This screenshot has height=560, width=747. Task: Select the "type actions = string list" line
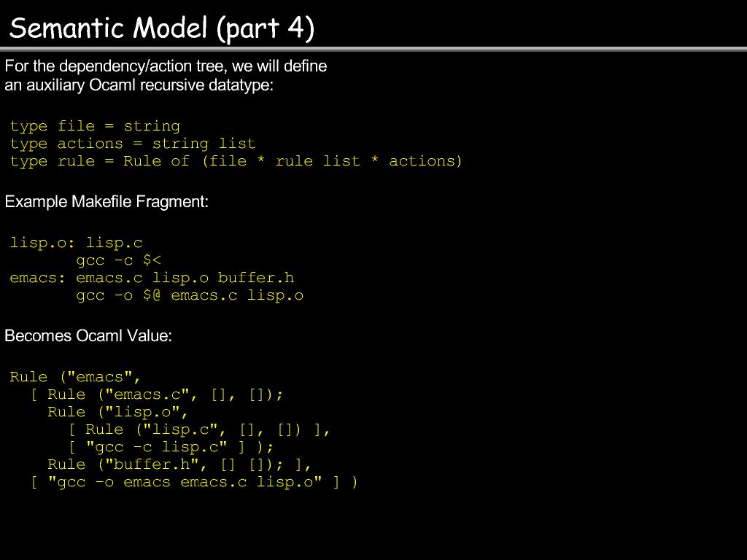point(133,144)
